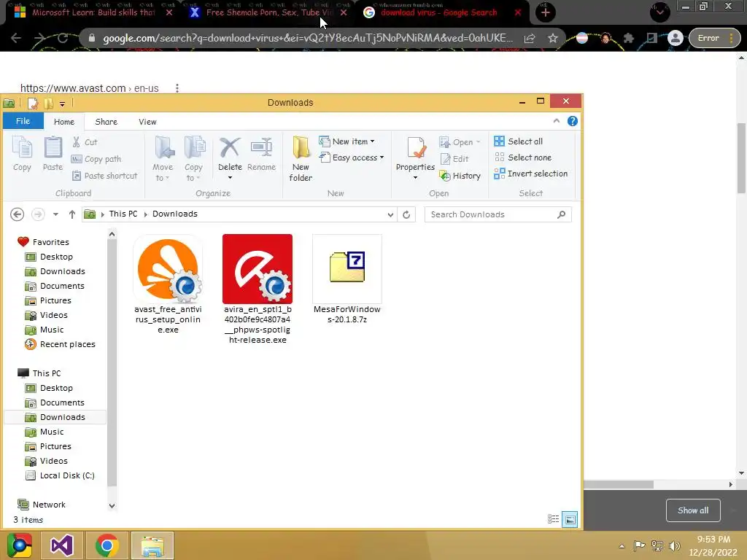Viewport: 747px width, 560px height.
Task: Click the Paste icon in ribbon
Action: point(53,154)
